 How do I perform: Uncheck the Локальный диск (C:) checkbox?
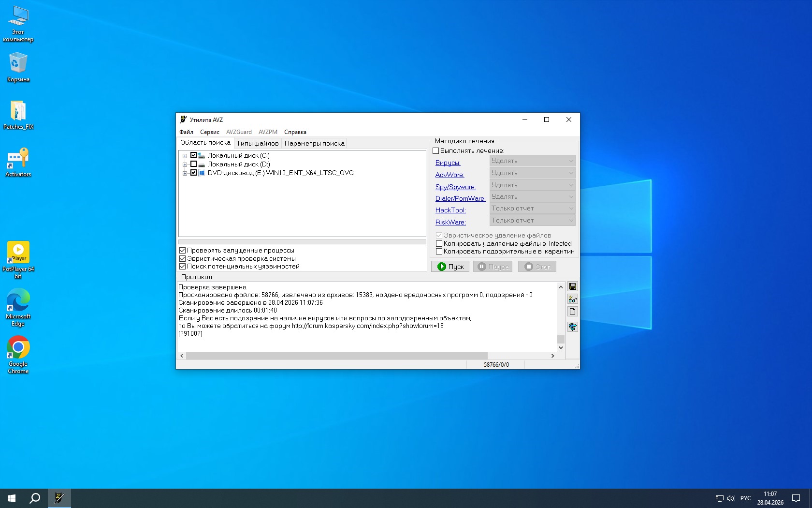(194, 155)
